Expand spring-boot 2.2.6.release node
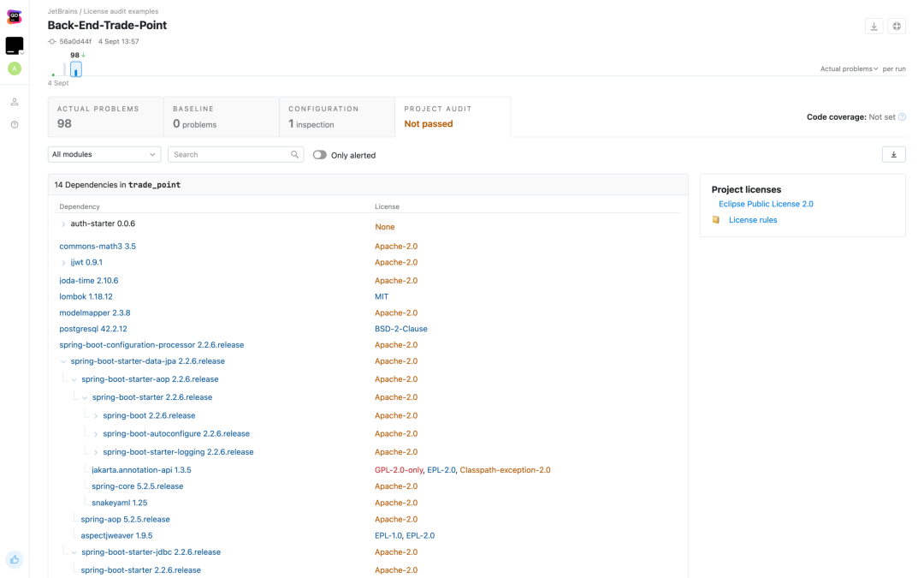Screen dimensions: 924x578 click(96, 416)
